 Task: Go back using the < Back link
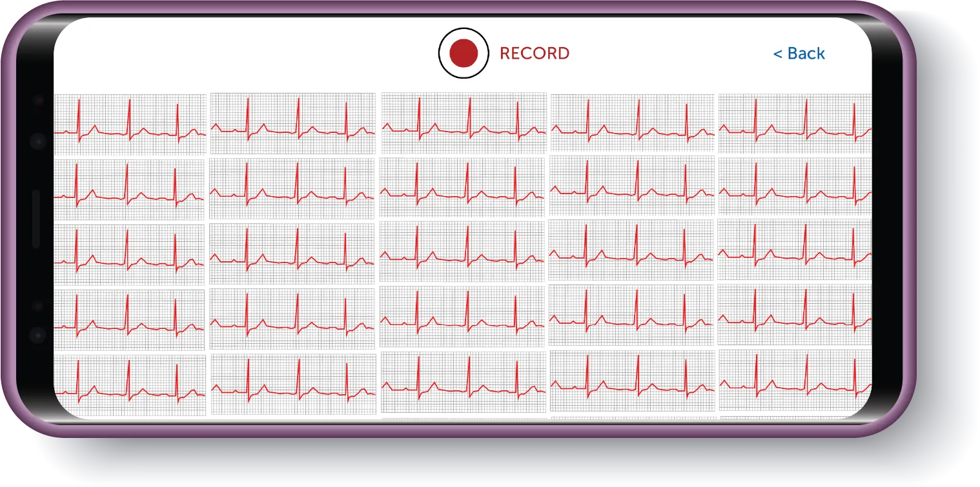799,54
